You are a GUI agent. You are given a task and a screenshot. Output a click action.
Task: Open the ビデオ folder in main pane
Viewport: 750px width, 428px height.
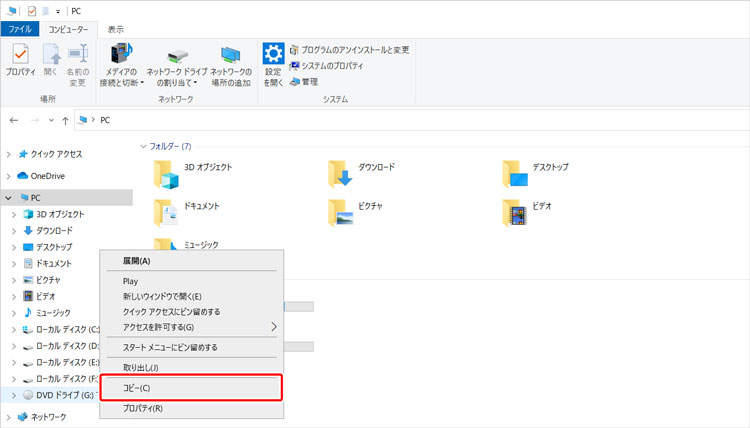(527, 213)
